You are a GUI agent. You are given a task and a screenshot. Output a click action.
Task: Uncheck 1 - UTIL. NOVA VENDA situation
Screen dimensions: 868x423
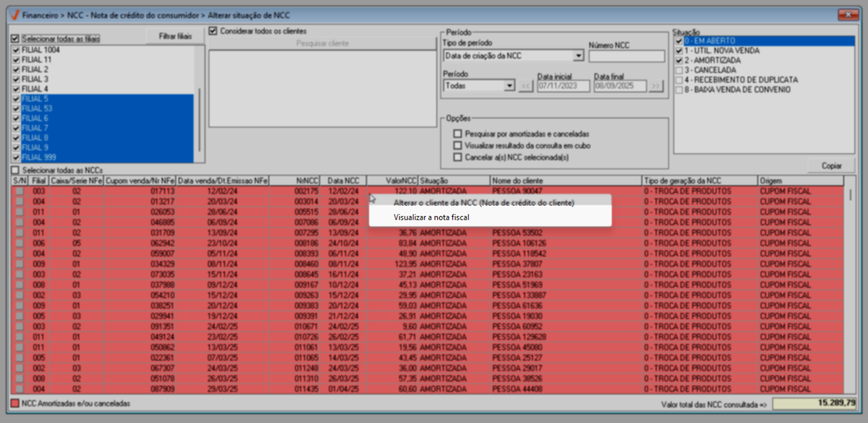pos(679,51)
